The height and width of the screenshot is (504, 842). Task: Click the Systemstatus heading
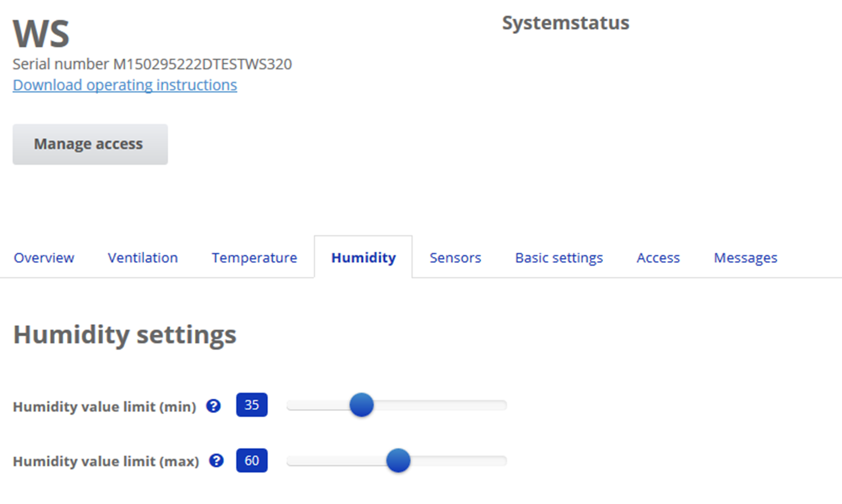[565, 23]
